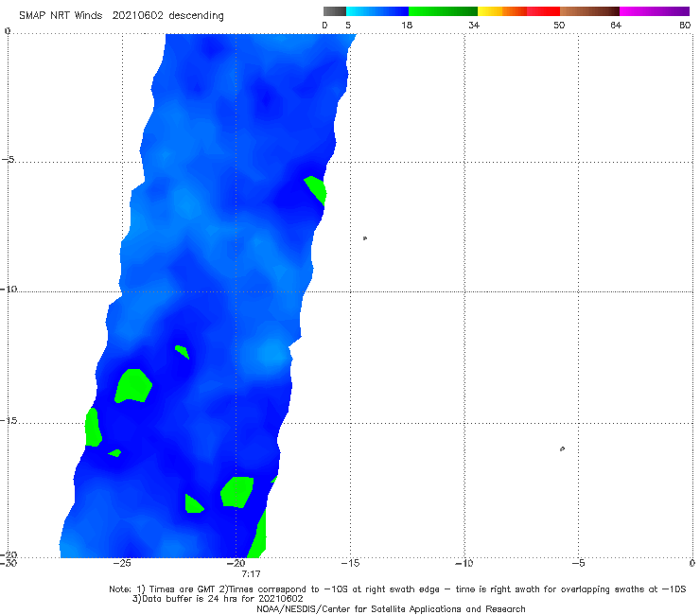Click the large green wind patch near -13.5 latitude
The image size is (700, 615).
[x=133, y=386]
